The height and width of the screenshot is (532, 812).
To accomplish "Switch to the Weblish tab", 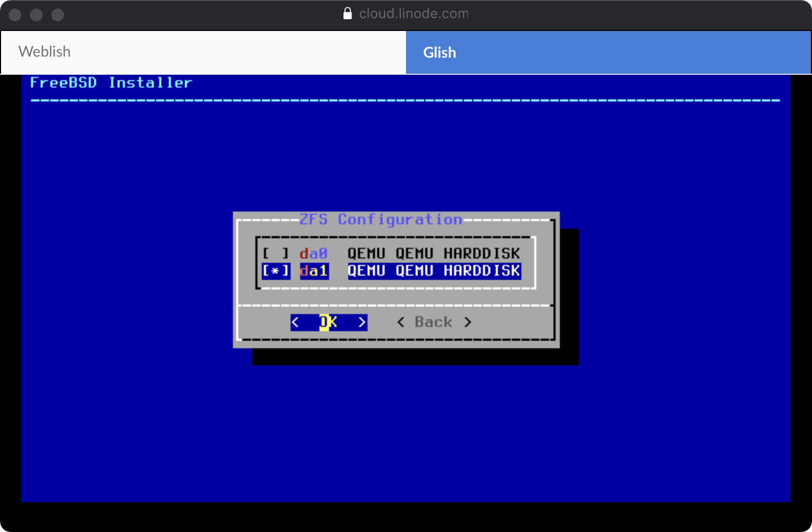I will click(x=203, y=52).
